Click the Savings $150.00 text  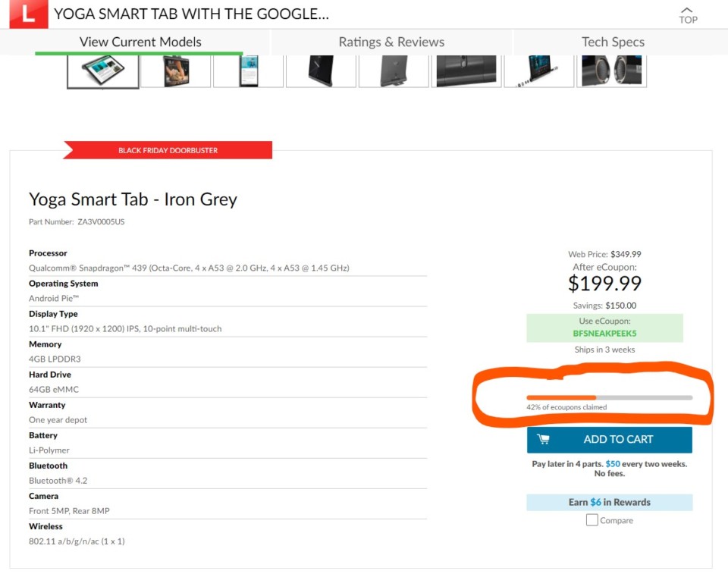(604, 306)
